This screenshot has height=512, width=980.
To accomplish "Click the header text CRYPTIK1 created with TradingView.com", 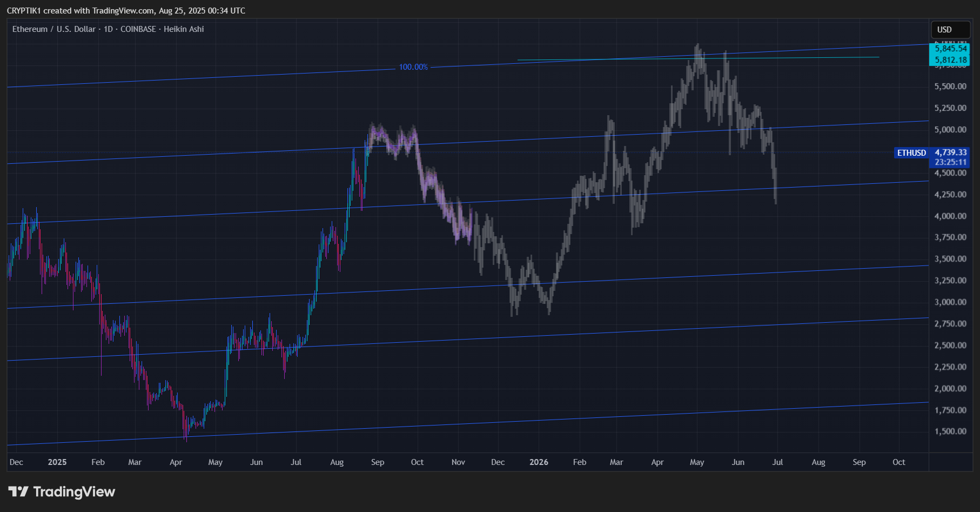I will pos(80,11).
